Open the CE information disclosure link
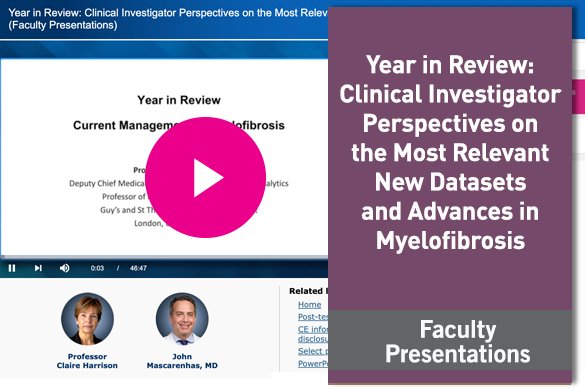 (x=313, y=334)
